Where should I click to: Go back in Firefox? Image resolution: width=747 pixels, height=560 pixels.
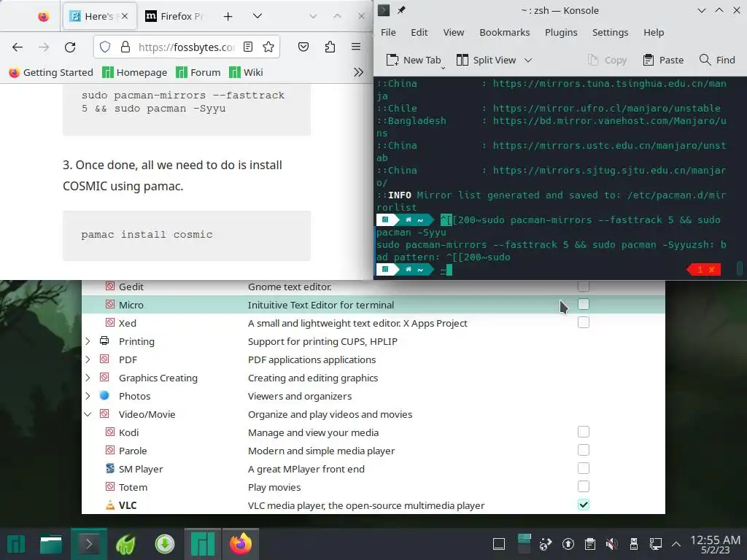18,47
